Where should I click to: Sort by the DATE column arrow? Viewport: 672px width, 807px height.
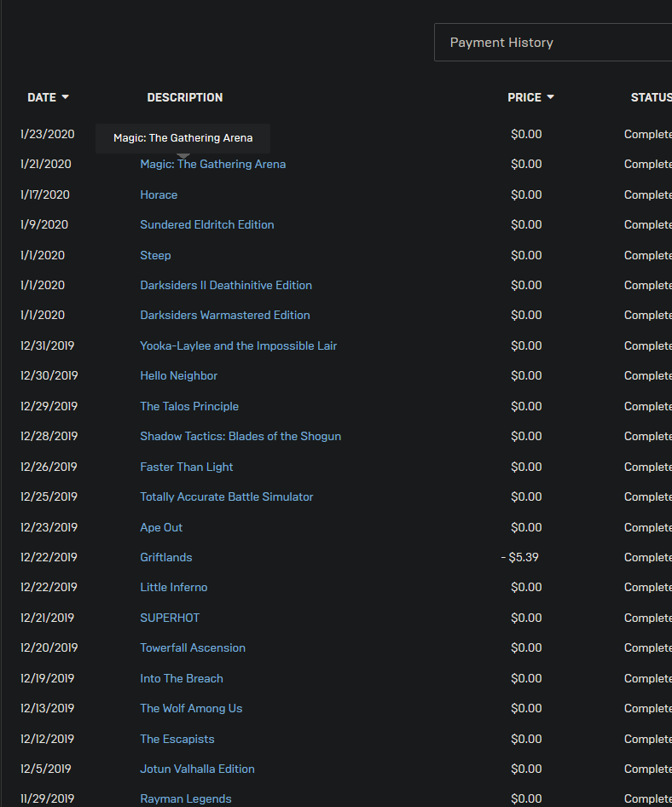pos(65,97)
